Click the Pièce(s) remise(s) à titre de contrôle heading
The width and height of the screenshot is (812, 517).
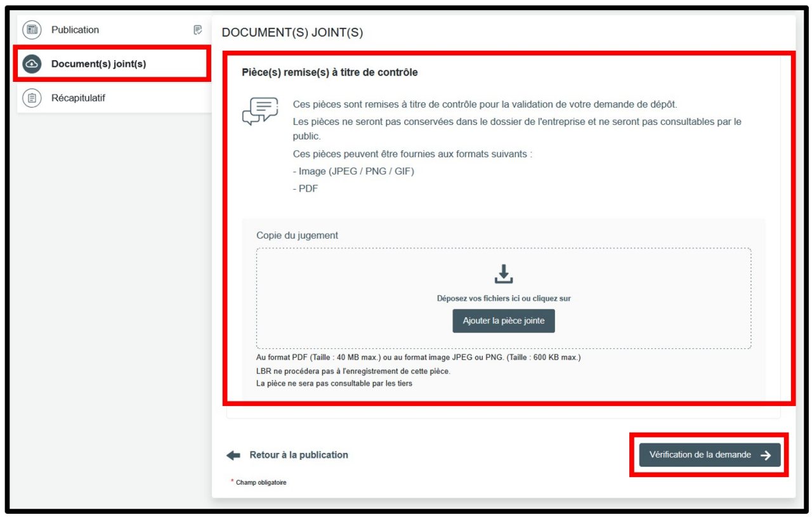click(329, 72)
